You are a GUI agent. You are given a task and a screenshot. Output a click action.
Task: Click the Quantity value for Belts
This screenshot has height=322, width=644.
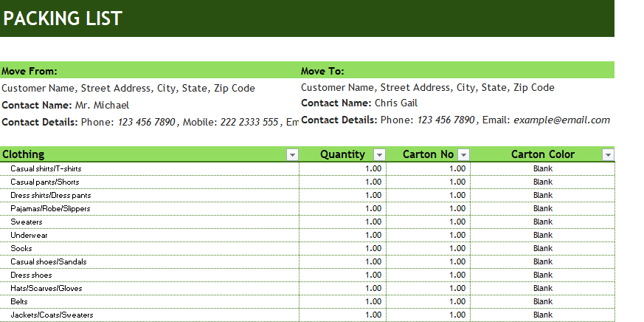tap(342, 301)
